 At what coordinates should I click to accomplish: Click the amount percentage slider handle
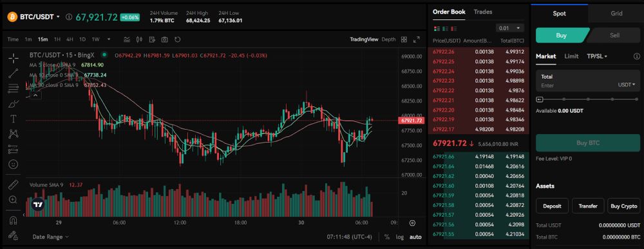(x=540, y=99)
